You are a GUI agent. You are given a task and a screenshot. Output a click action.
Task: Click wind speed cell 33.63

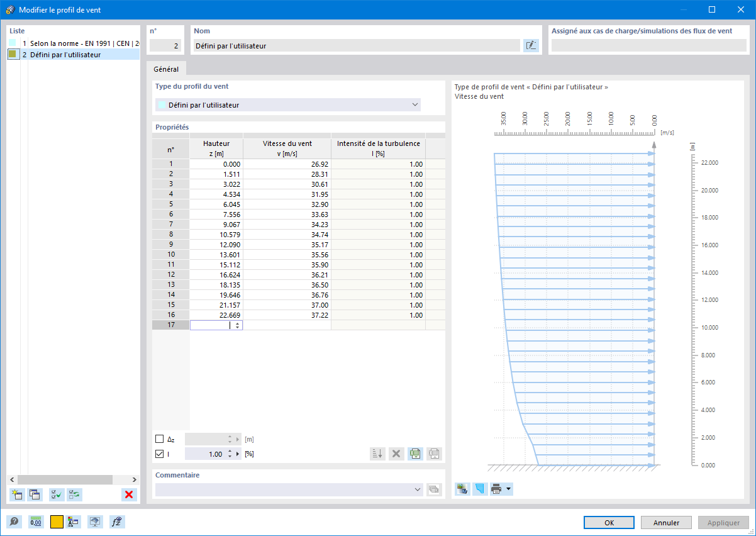(287, 214)
